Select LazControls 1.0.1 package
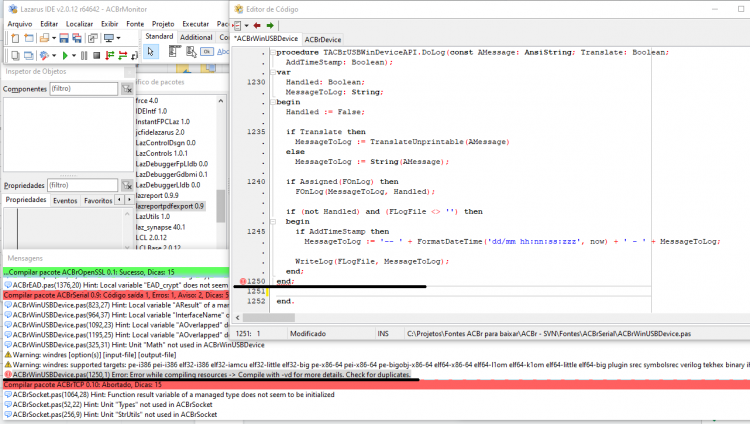 pyautogui.click(x=161, y=153)
